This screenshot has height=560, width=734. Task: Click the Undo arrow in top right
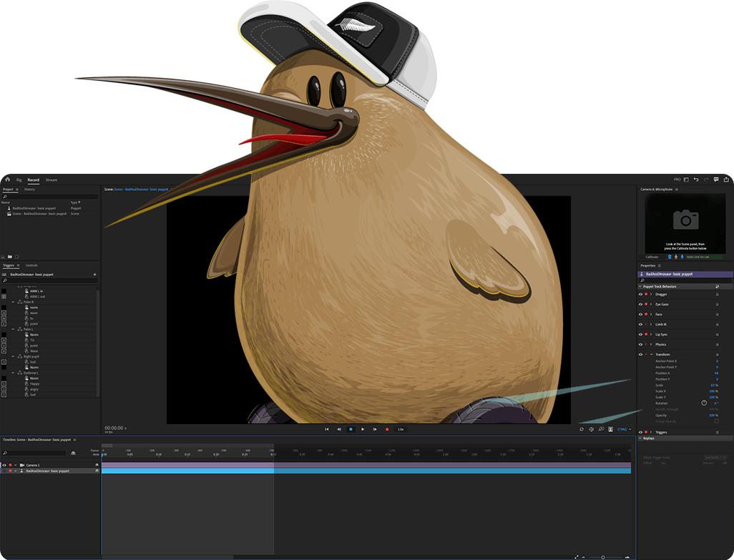click(x=695, y=180)
